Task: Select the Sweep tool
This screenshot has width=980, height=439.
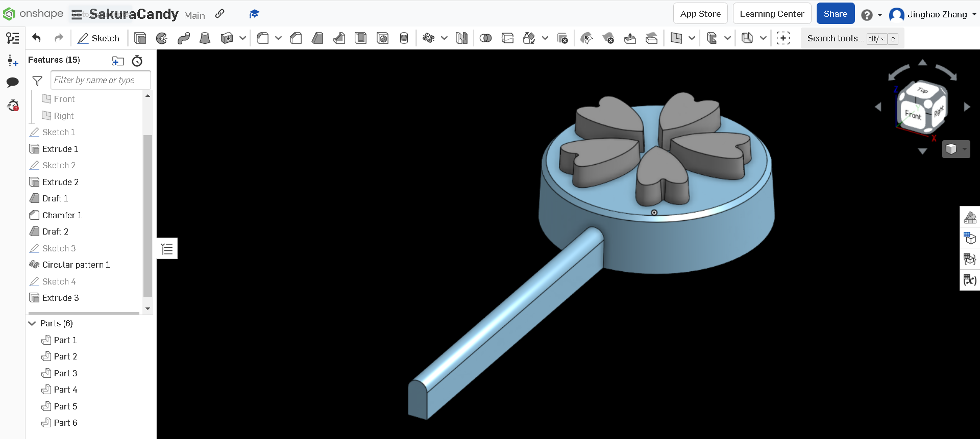Action: click(x=184, y=38)
